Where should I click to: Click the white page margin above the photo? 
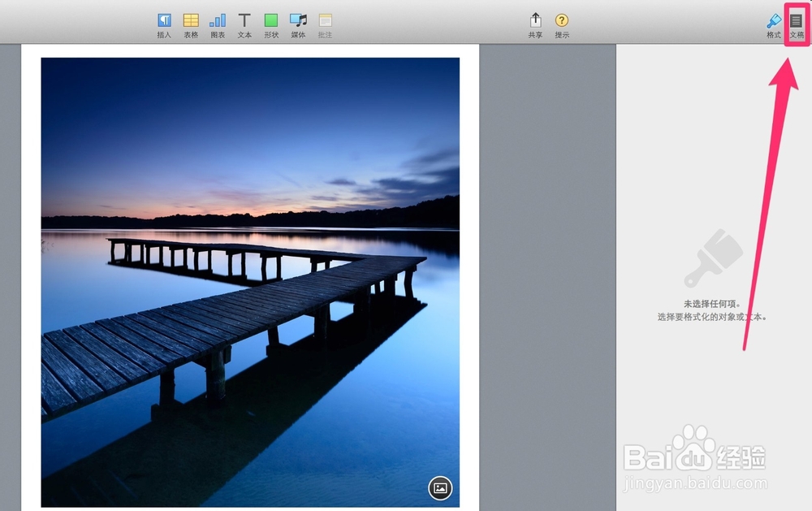(250, 51)
